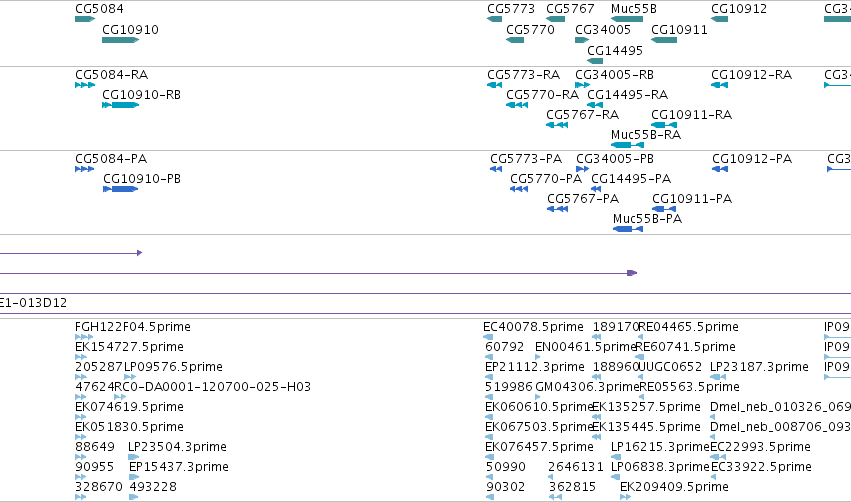The height and width of the screenshot is (502, 851).
Task: Select EST LP23187.3prime
Action: (x=718, y=377)
